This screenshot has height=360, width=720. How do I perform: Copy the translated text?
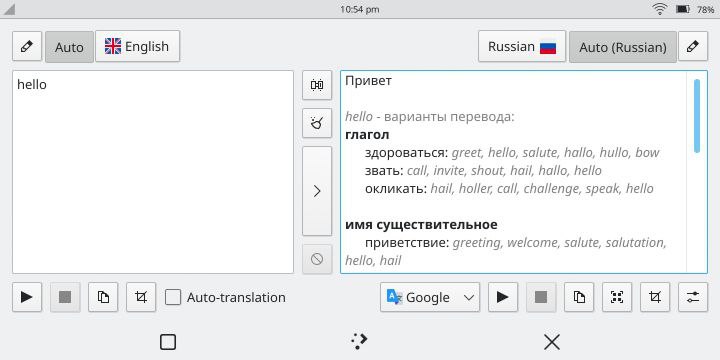[579, 297]
